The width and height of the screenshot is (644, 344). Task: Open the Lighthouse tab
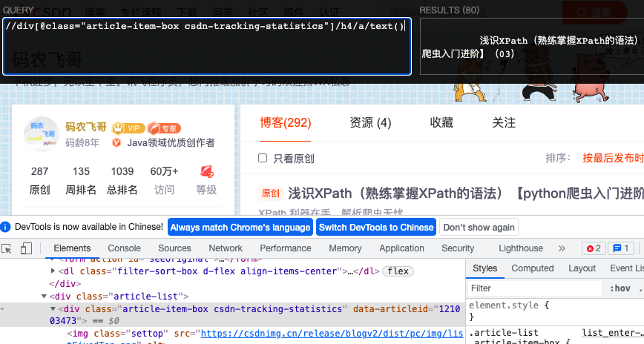(x=521, y=248)
